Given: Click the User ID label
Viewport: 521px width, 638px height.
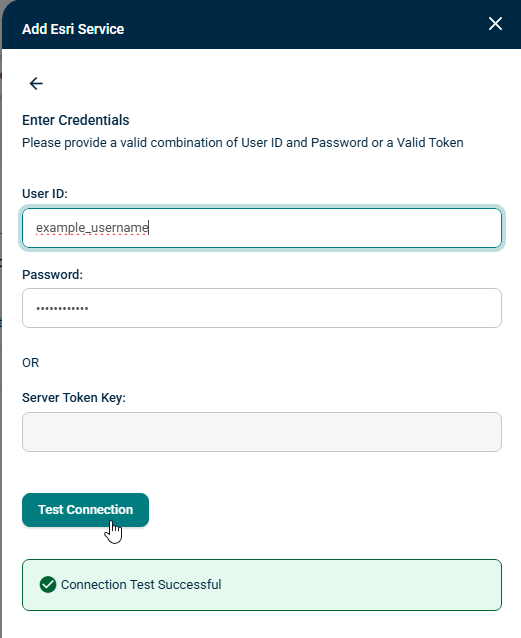Looking at the screenshot, I should point(45,194).
